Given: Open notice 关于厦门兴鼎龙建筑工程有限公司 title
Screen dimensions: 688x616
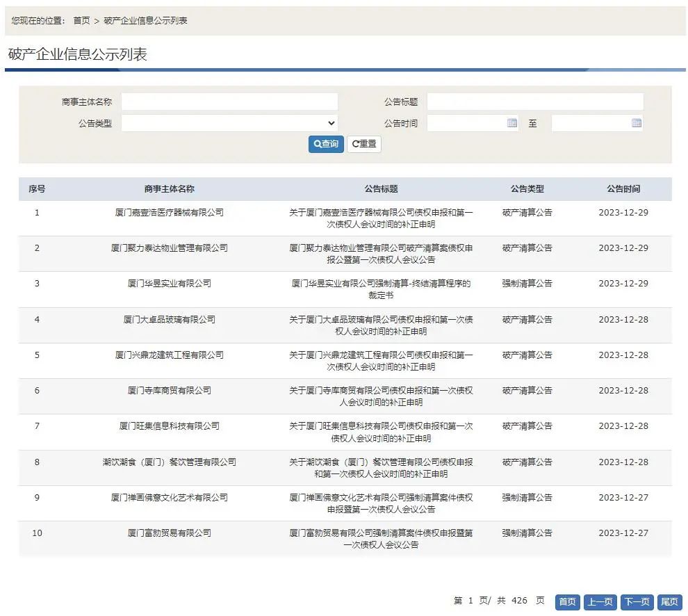Looking at the screenshot, I should tap(381, 361).
